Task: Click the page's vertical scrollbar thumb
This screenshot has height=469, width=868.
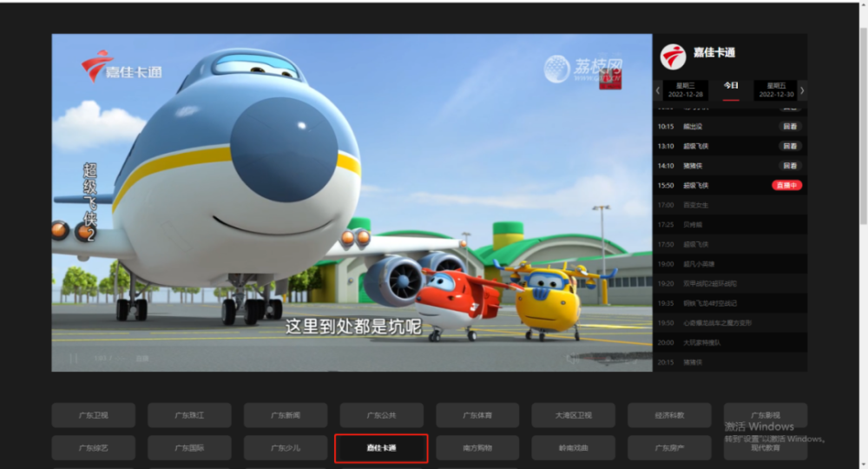Action: (x=863, y=124)
